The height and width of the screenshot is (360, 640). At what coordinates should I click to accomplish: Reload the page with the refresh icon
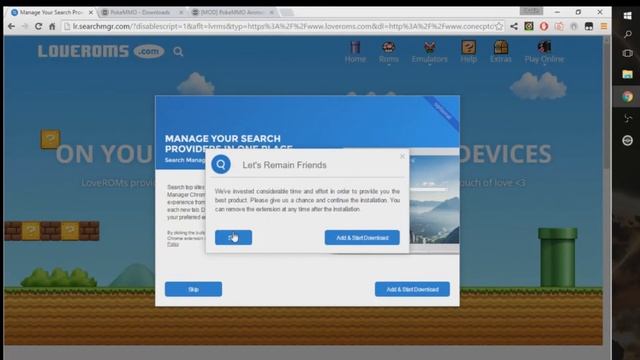[x=38, y=27]
